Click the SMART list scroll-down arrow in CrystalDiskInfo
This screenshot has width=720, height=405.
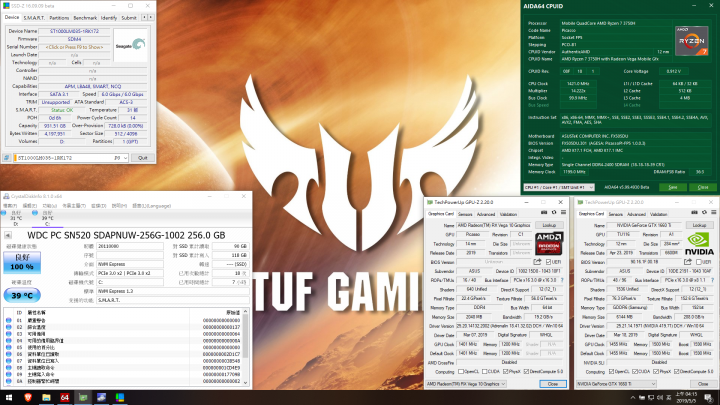coord(246,382)
